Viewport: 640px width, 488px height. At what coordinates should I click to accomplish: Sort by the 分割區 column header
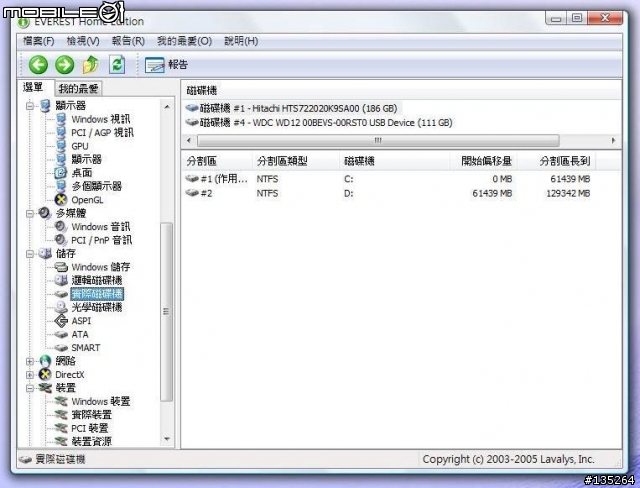[217, 161]
